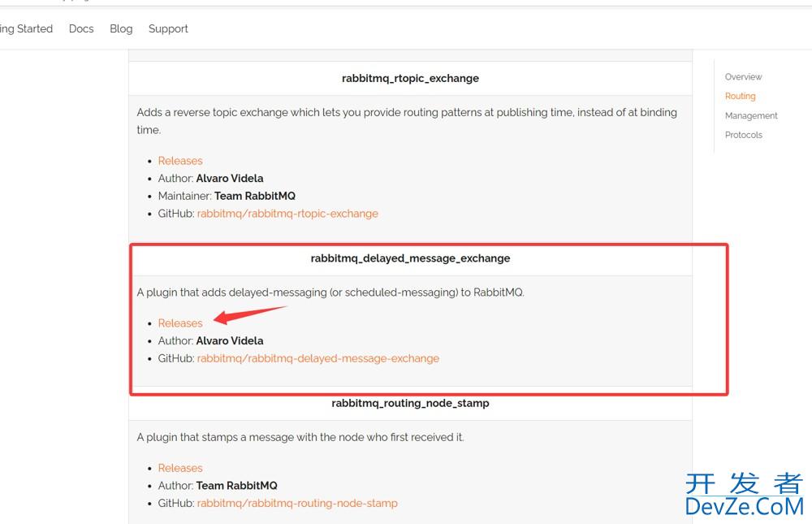Visit the rabbitmq/rabbitmq-delayed-message-exchange GitHub link
Viewport: 812px width, 524px height.
(x=318, y=358)
